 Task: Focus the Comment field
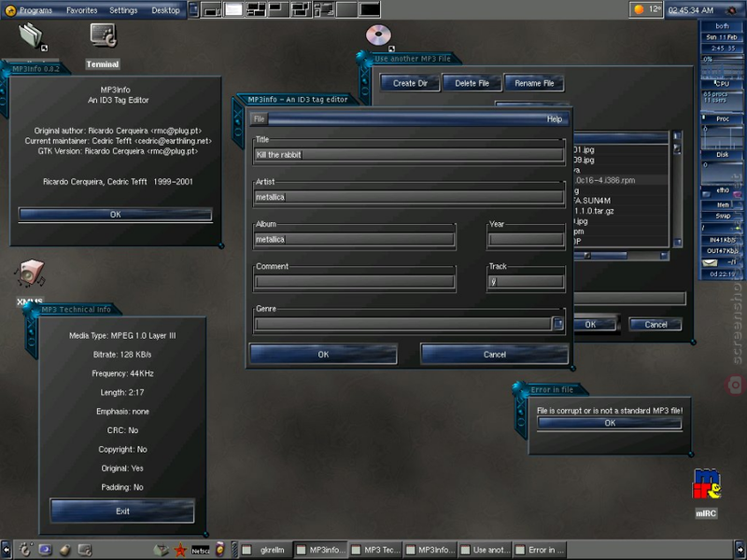354,282
